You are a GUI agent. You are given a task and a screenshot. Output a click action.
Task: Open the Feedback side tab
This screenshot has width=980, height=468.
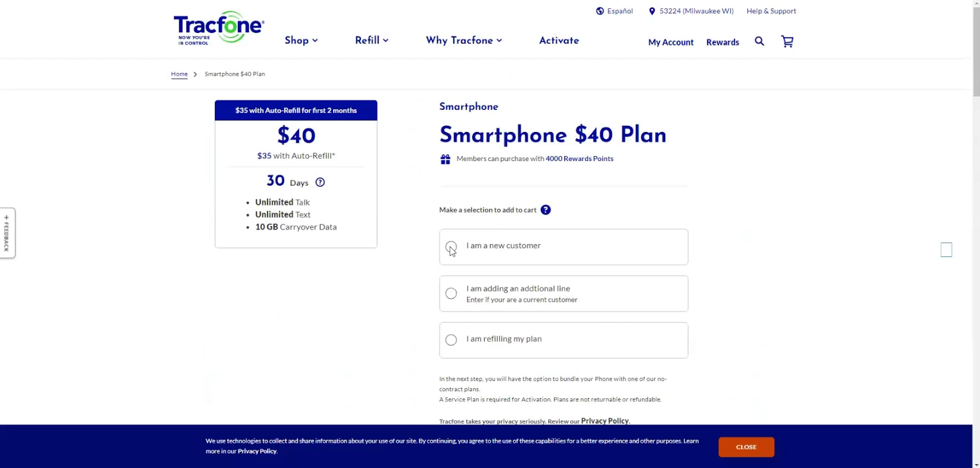pyautogui.click(x=7, y=233)
